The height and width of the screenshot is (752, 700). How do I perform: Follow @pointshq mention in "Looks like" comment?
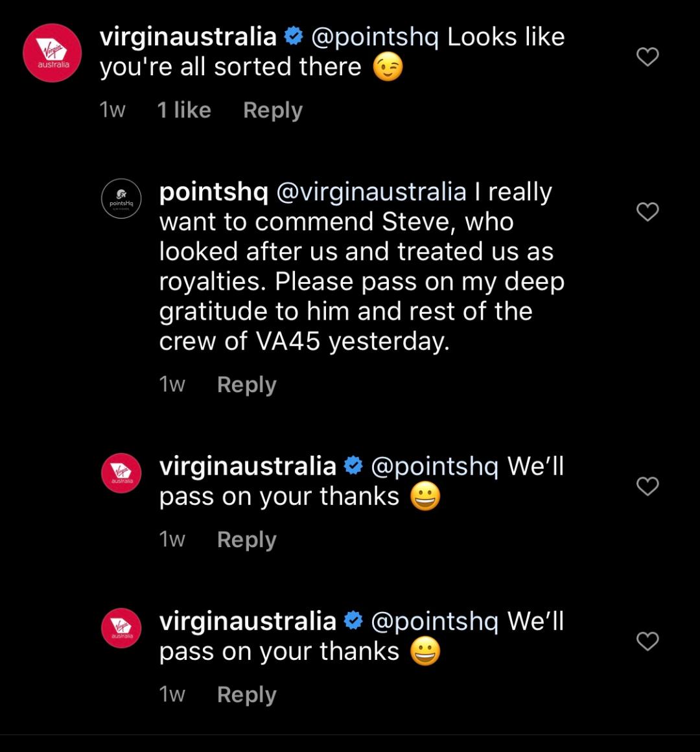[375, 37]
